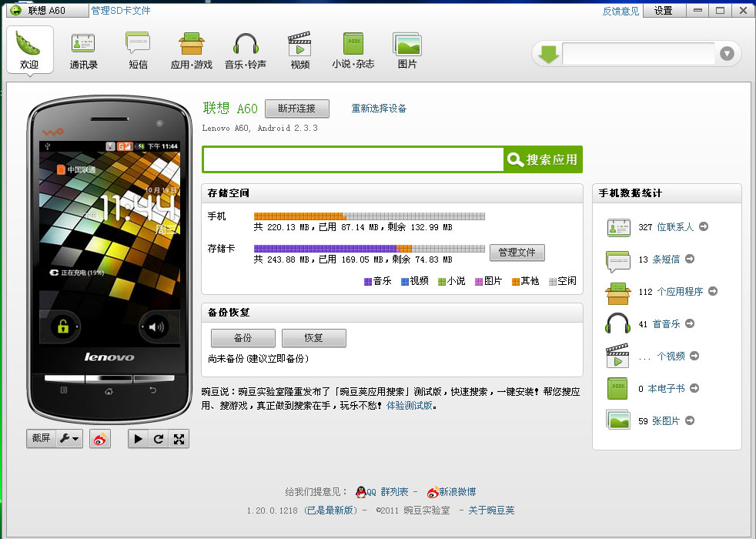The width and height of the screenshot is (756, 539).
Task: Expand the 327 位联系人 arrow
Action: click(703, 226)
